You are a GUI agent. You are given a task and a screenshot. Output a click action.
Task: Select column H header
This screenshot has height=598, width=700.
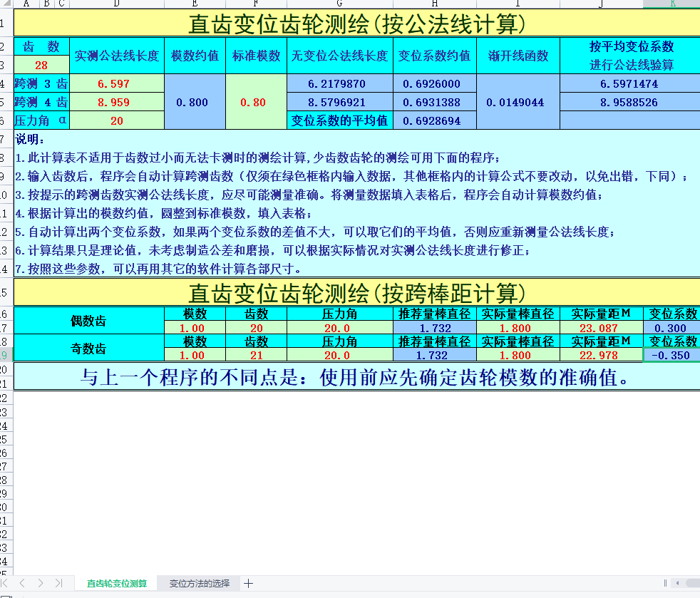(435, 4)
